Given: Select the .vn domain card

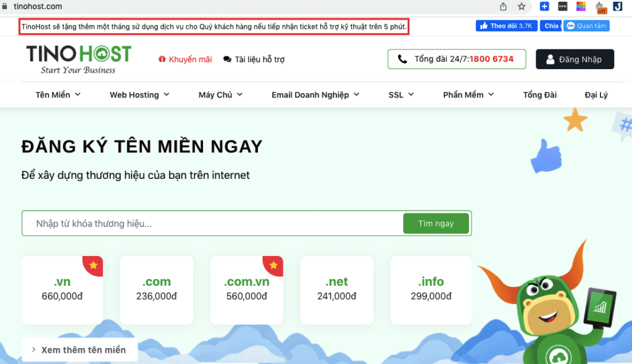Looking at the screenshot, I should [62, 290].
